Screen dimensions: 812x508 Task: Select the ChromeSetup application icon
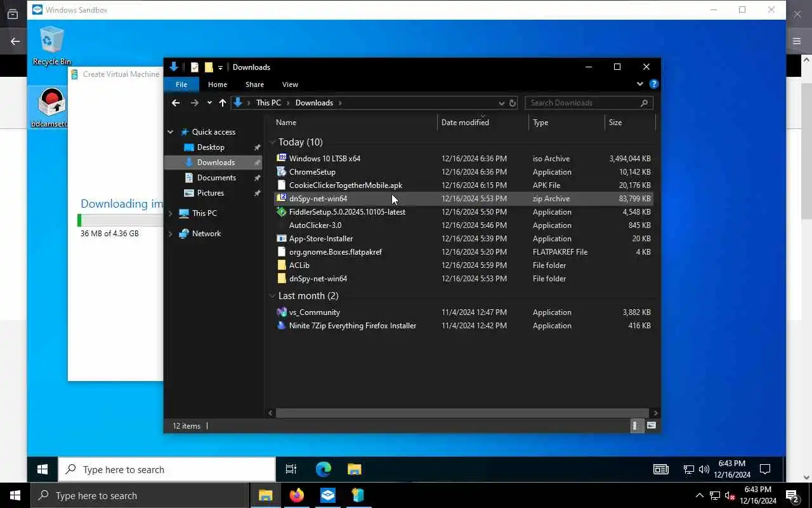click(x=282, y=171)
